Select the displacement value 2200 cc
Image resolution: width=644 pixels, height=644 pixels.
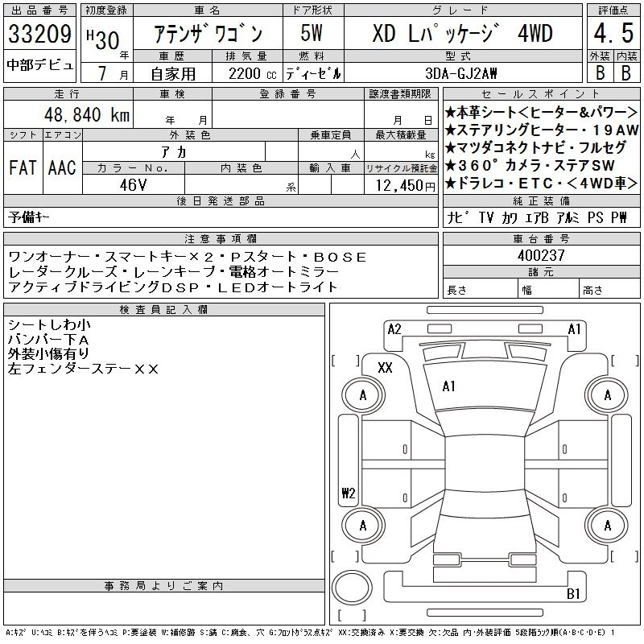[252, 74]
